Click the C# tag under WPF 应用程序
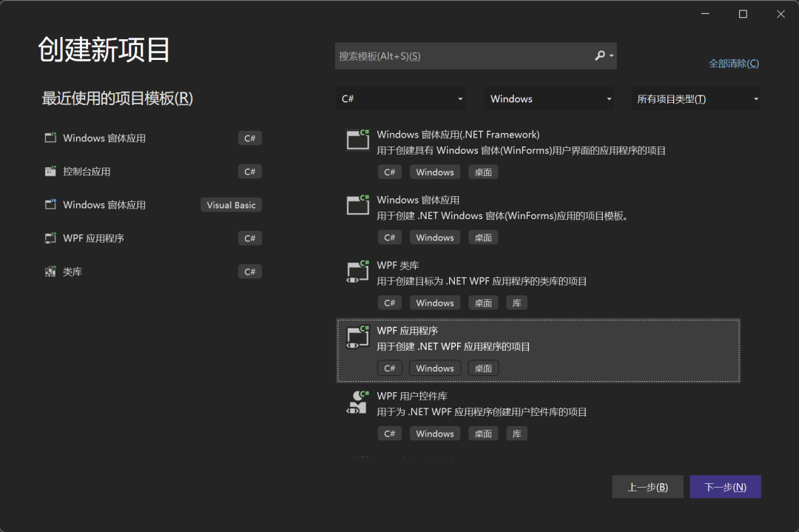799x532 pixels. [390, 368]
